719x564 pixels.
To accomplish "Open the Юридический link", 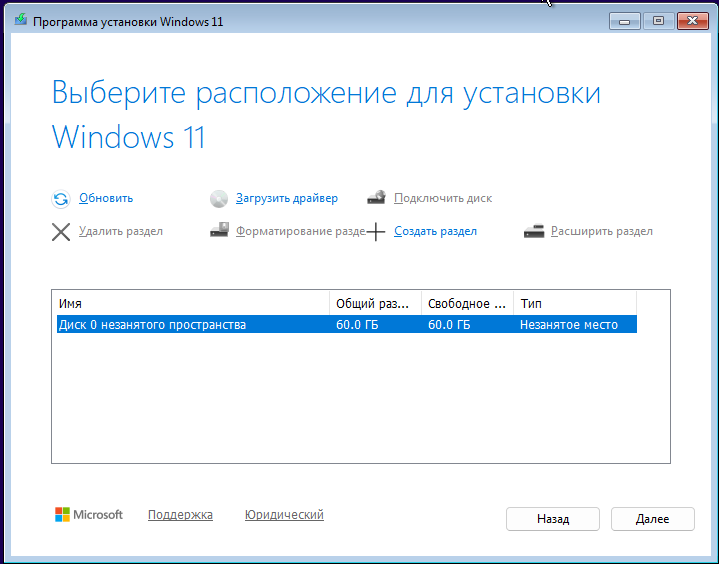I will point(284,514).
